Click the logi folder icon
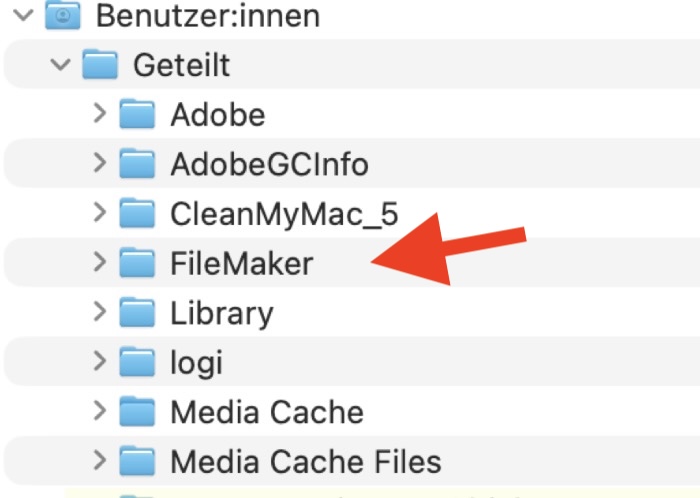The height and width of the screenshot is (498, 700). 137,362
